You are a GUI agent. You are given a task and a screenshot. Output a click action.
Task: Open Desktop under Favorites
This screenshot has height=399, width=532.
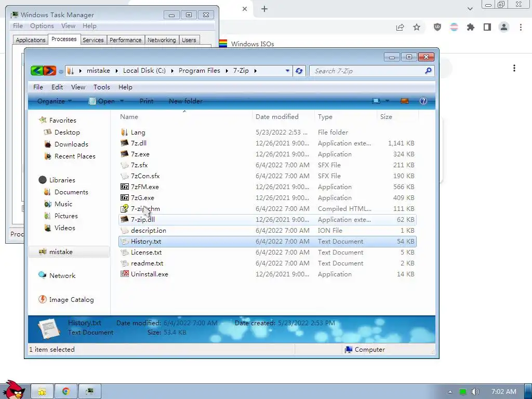pyautogui.click(x=67, y=132)
